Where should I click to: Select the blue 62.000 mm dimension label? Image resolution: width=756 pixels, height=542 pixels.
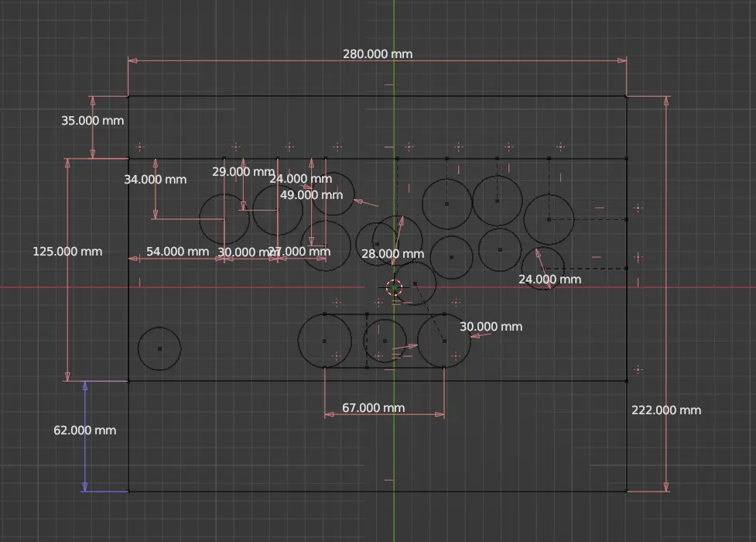tap(85, 431)
